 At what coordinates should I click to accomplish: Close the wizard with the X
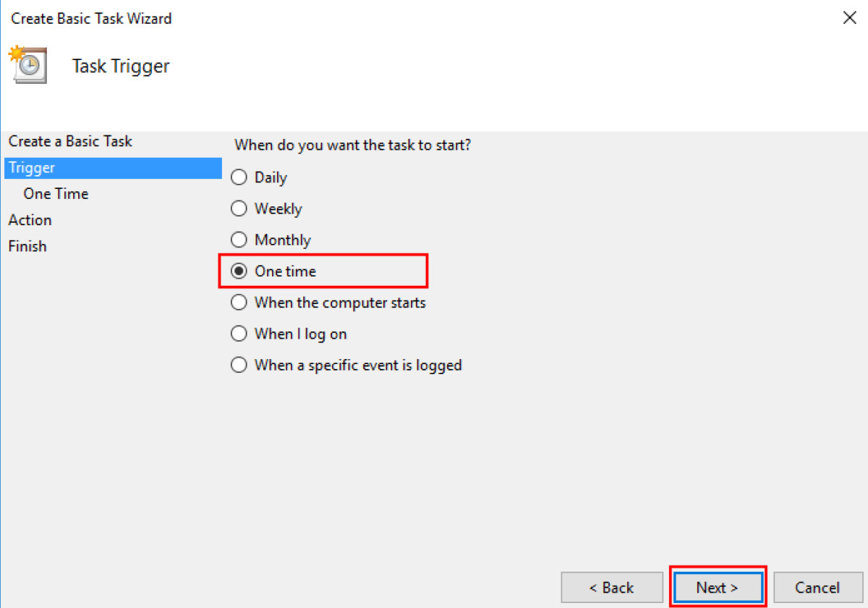click(x=849, y=18)
